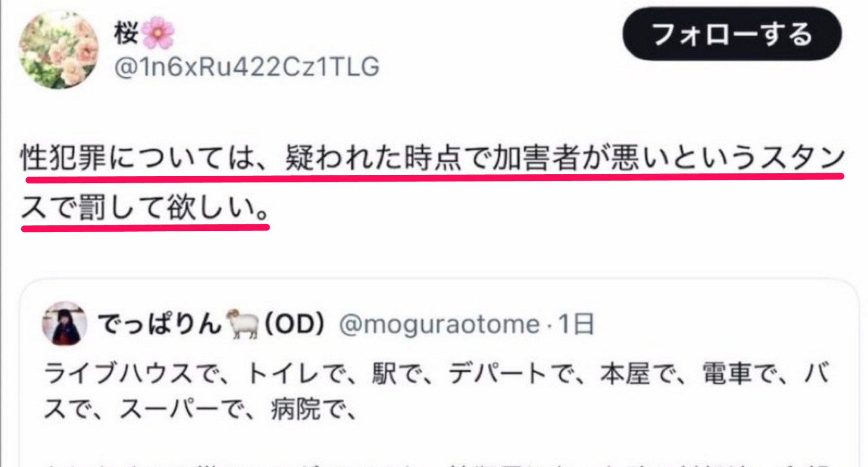
Task: Open the floral profile avatar of 桜
Action: point(59,50)
